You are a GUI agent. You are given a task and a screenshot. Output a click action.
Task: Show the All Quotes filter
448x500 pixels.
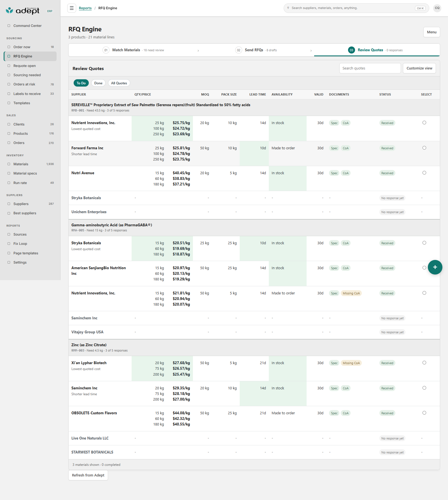(119, 83)
